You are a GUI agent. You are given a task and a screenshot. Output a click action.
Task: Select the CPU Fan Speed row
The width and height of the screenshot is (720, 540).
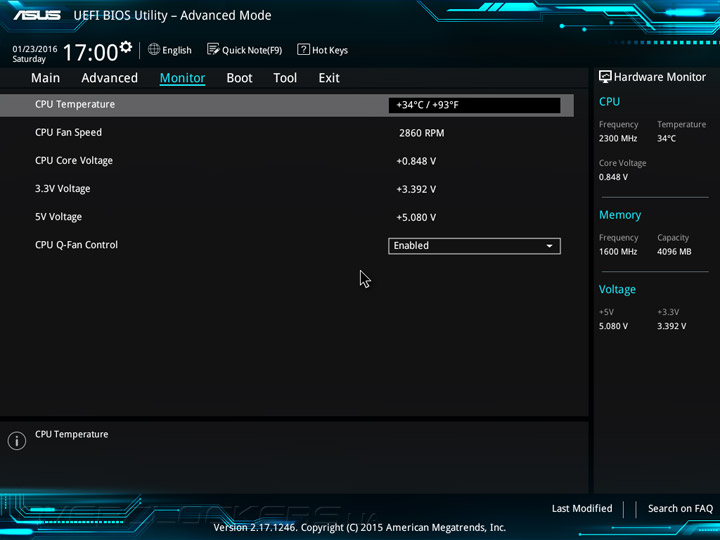click(287, 133)
